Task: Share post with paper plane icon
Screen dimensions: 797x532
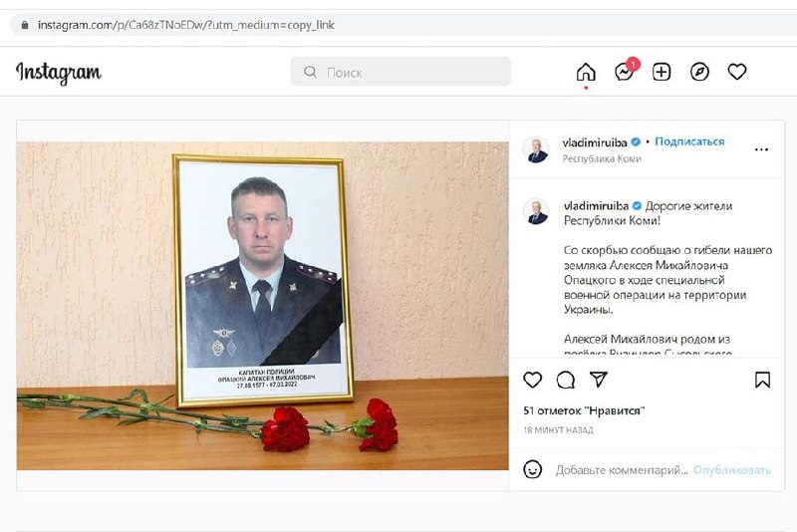Action: pos(599,380)
